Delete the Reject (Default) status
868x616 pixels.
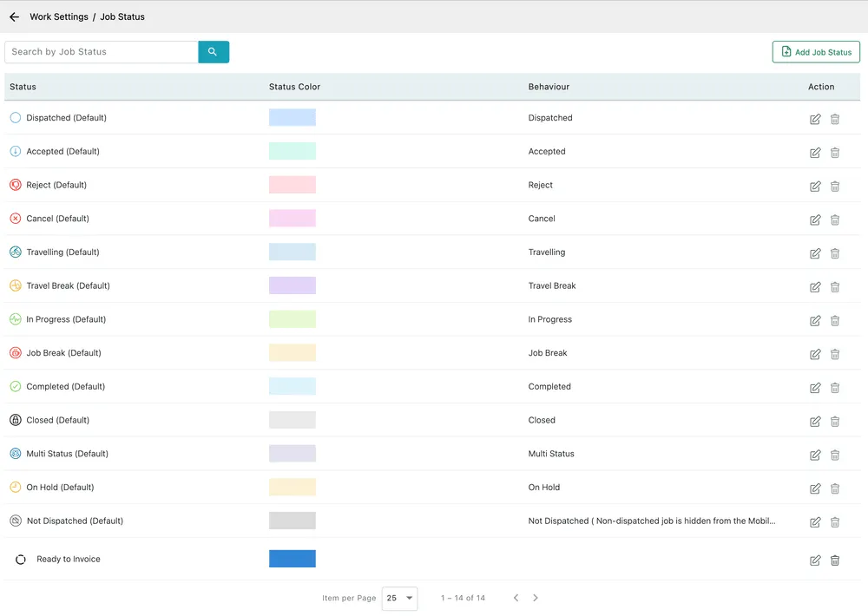click(835, 187)
